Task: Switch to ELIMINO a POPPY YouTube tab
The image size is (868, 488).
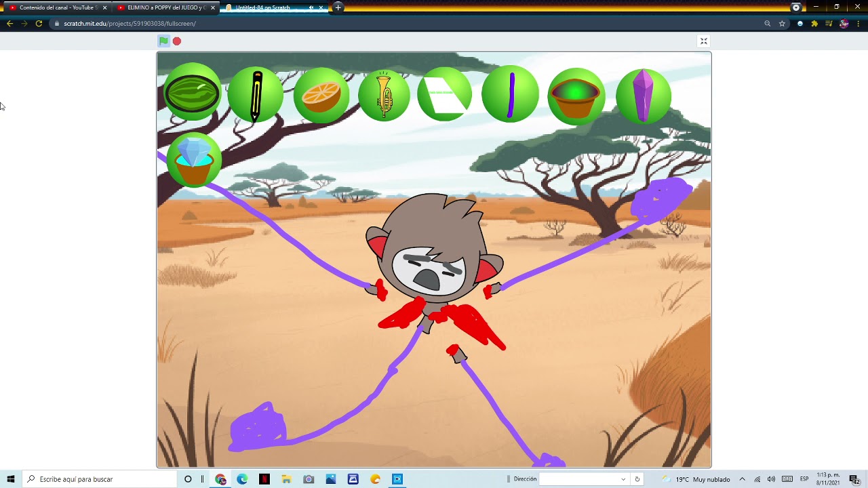Action: tap(166, 7)
